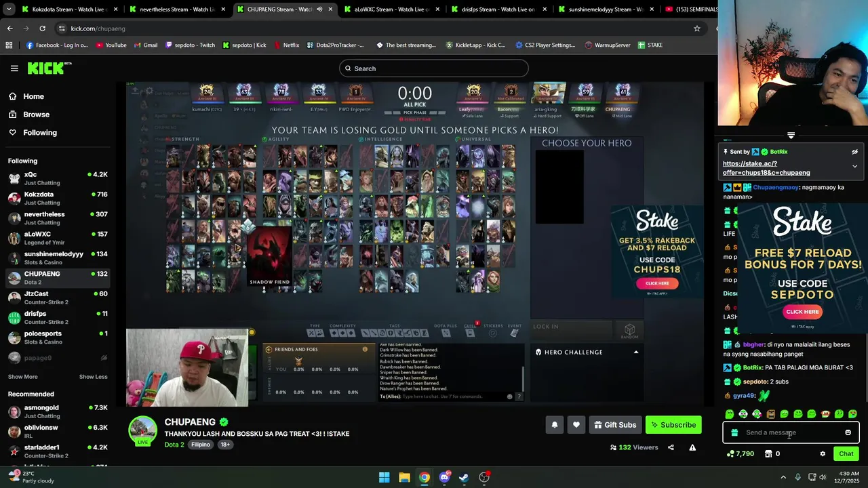Open CHUPAENG's profile avatar
This screenshot has height=488, width=868.
click(143, 431)
